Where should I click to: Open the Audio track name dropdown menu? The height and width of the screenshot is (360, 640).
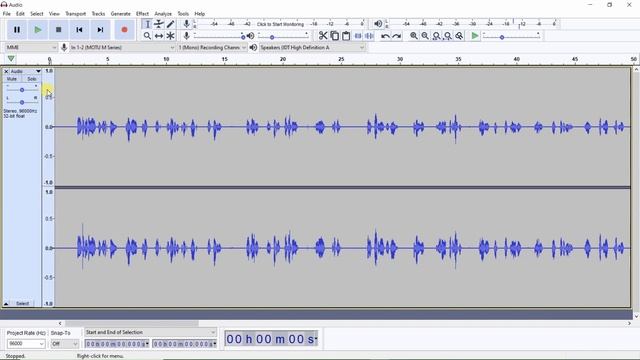(x=26, y=71)
